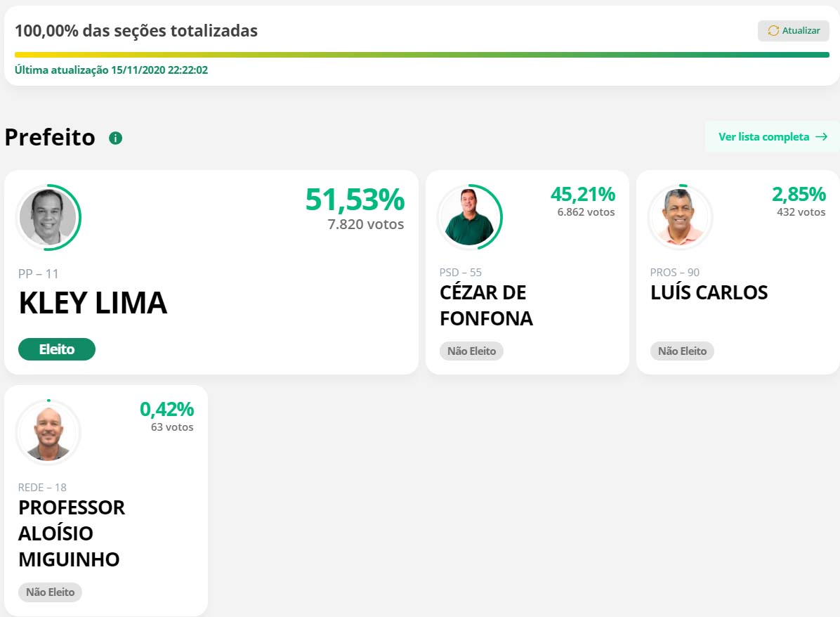Click the sections totalized progress bar
The height and width of the screenshot is (617, 840).
421,55
